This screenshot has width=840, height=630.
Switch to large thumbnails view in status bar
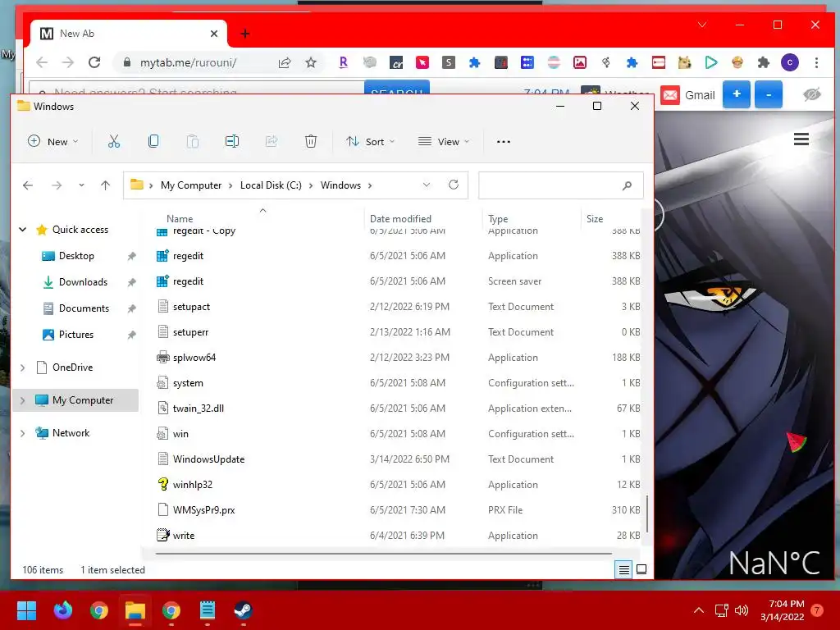(641, 569)
